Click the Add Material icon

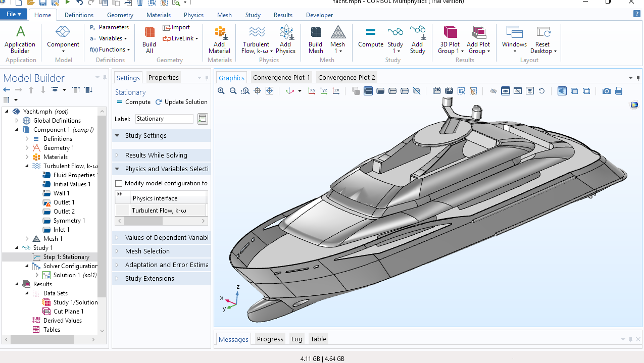tap(219, 39)
